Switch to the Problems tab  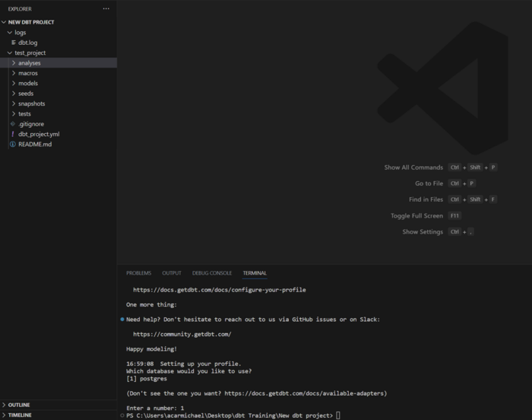click(x=138, y=273)
